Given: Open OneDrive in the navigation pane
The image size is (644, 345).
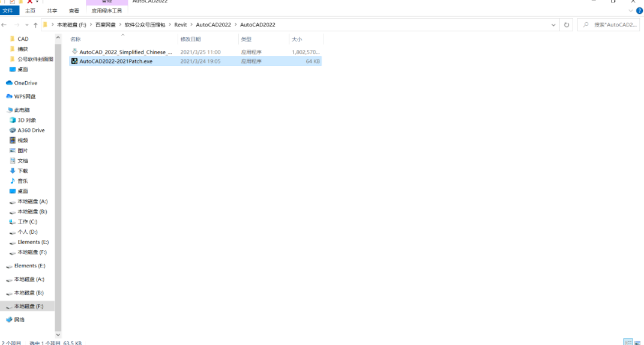Looking at the screenshot, I should (25, 83).
